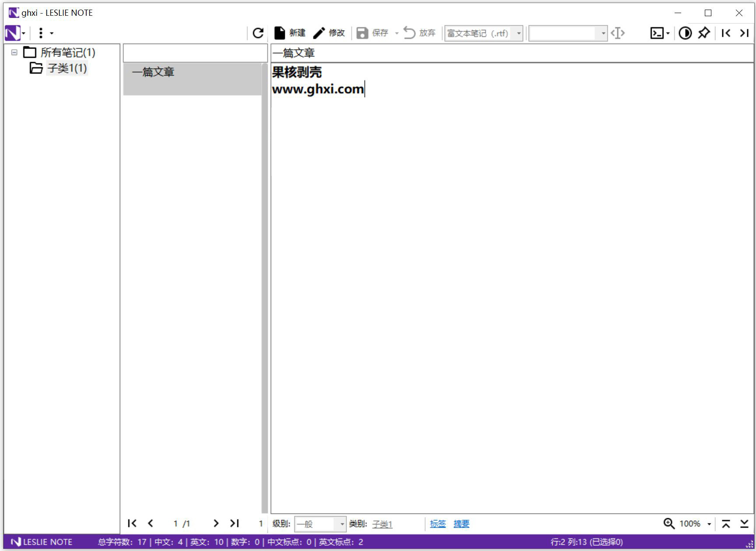Toggle always-on-top with the pin icon

(x=704, y=32)
